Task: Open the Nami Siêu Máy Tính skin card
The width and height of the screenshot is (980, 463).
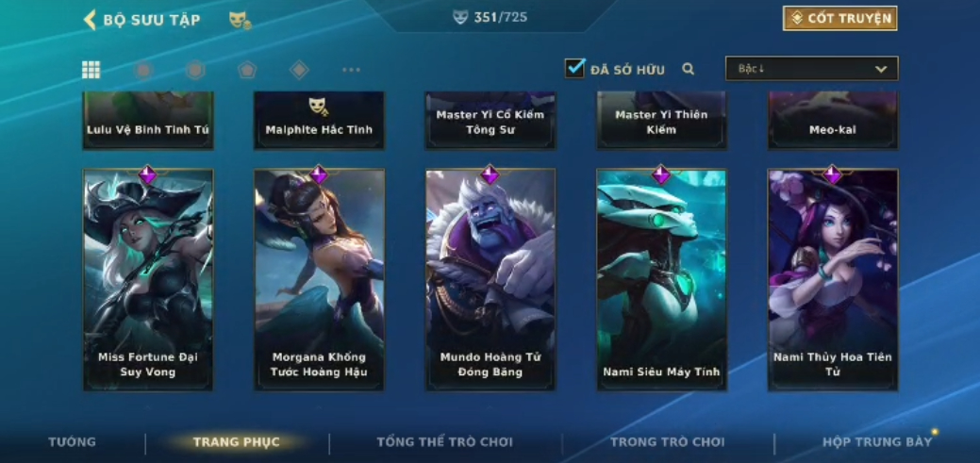Action: tap(662, 279)
